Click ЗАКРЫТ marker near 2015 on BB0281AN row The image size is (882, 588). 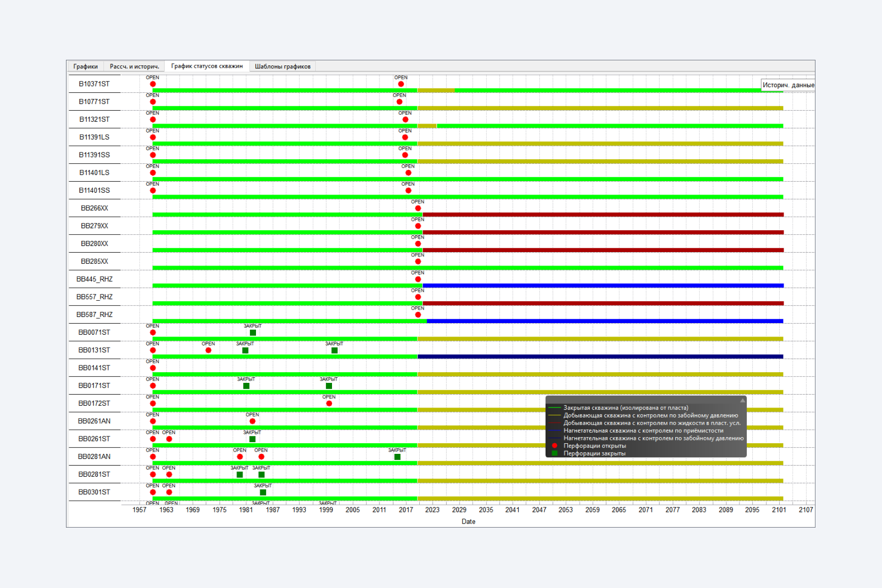(397, 457)
